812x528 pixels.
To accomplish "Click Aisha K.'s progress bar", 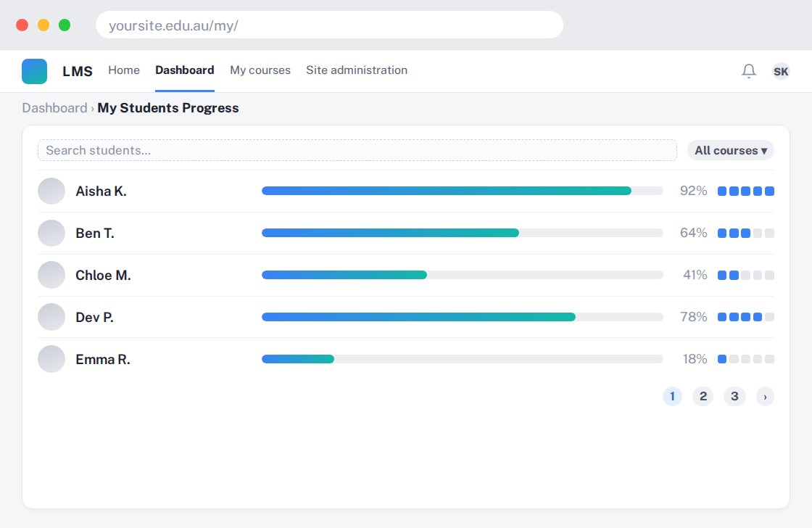I will coord(463,191).
